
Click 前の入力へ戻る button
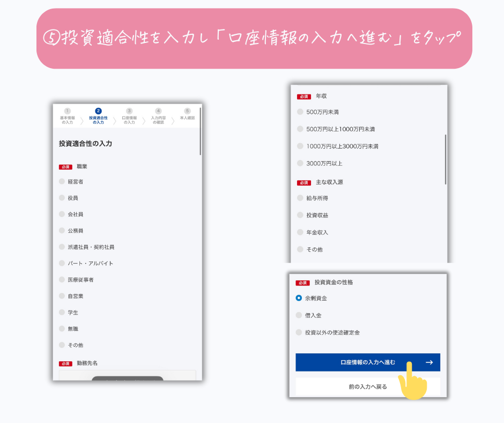(x=367, y=386)
